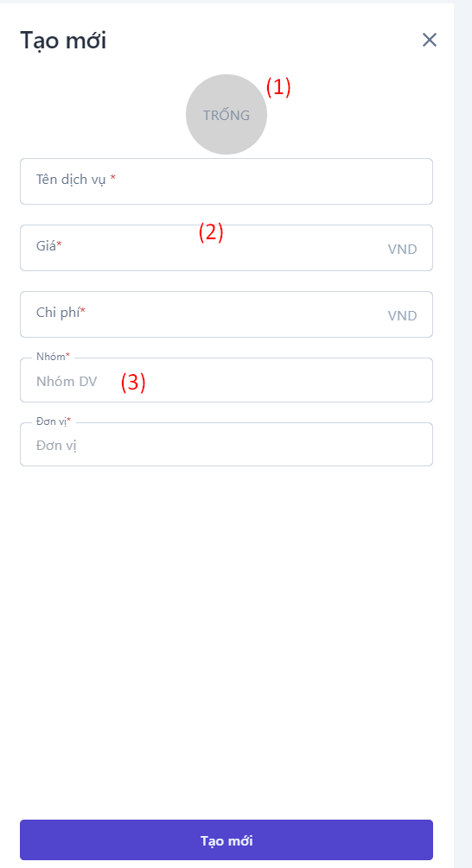Open the Nhóm group dropdown

click(226, 380)
